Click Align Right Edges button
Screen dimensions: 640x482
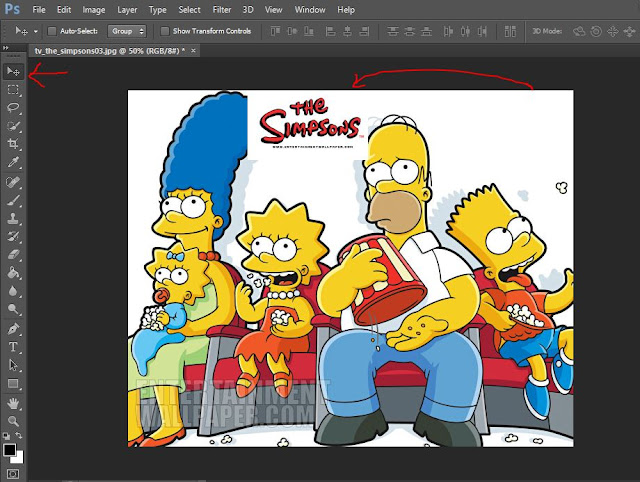[364, 31]
